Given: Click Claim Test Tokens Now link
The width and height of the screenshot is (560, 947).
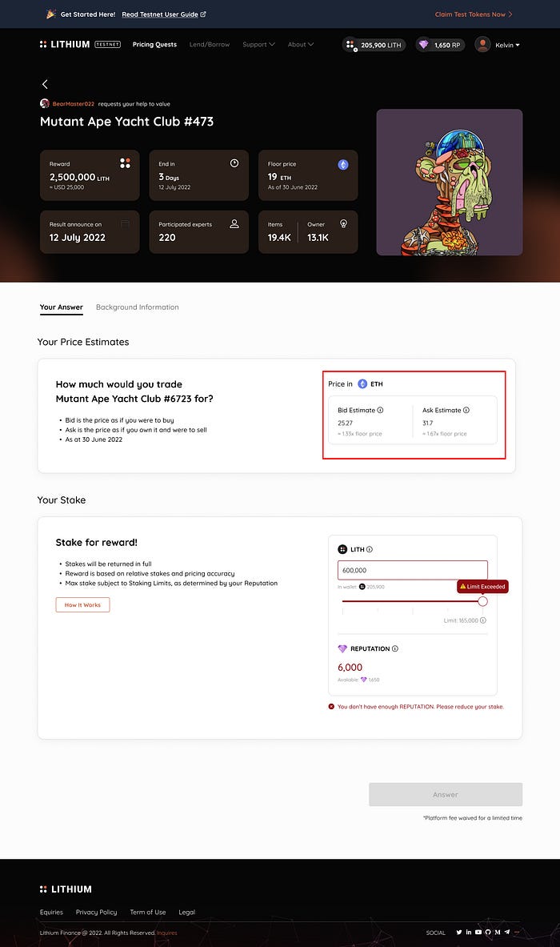Looking at the screenshot, I should click(x=474, y=14).
